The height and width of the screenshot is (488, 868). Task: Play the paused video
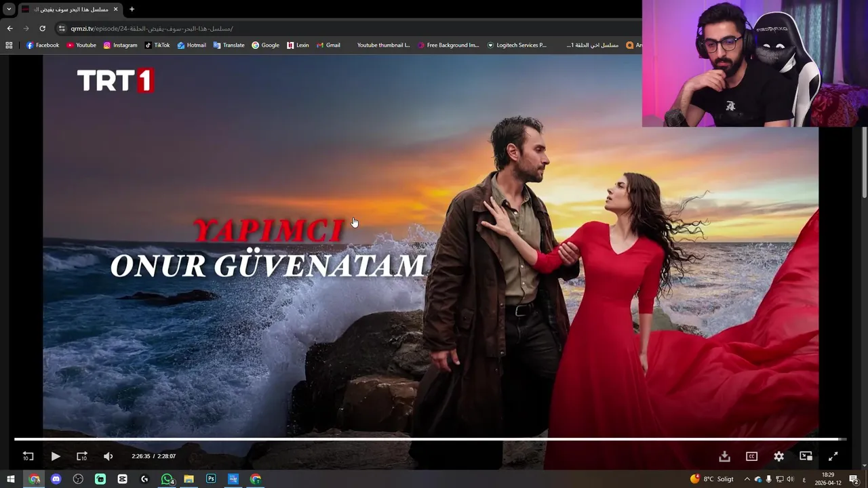(x=55, y=456)
